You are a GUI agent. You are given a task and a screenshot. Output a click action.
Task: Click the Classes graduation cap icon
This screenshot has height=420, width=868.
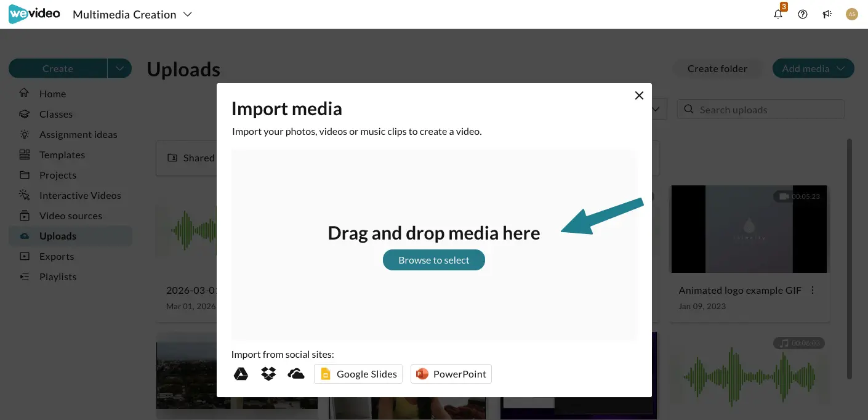click(25, 114)
